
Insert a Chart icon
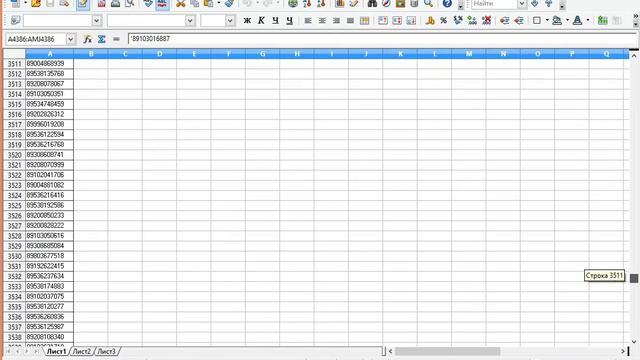click(x=340, y=4)
